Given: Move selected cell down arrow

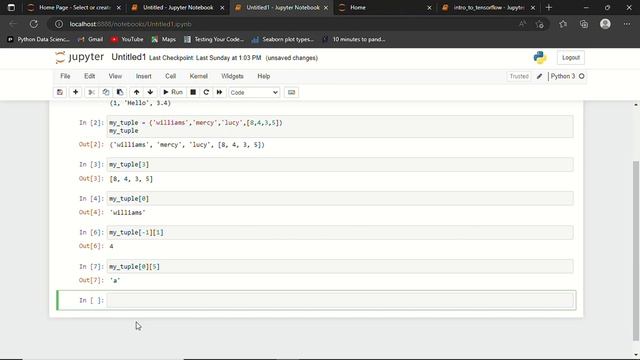Looking at the screenshot, I should pyautogui.click(x=150, y=92).
